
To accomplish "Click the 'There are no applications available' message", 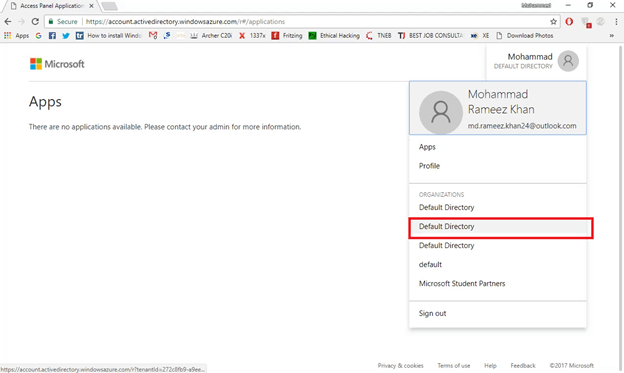I will pyautogui.click(x=165, y=127).
